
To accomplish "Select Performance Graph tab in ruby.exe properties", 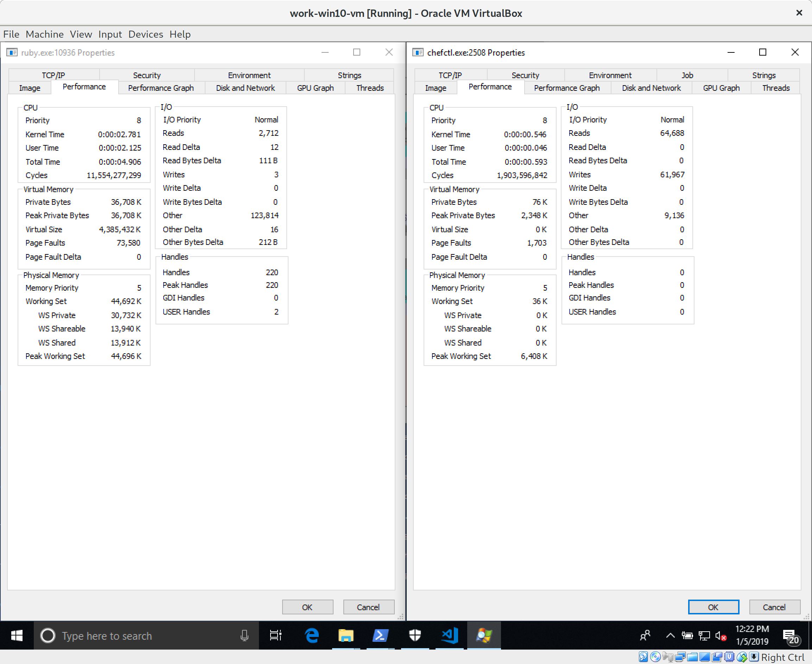I will tap(161, 88).
